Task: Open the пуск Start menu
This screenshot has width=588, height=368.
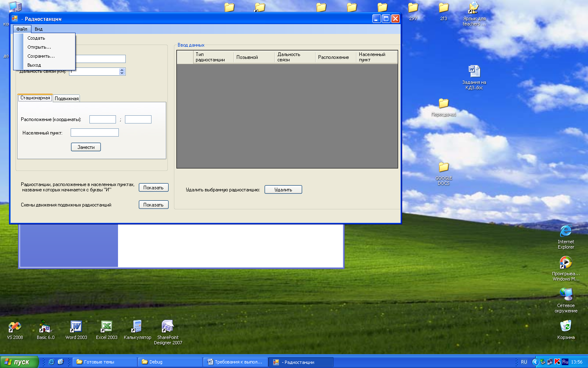Action: coord(19,362)
